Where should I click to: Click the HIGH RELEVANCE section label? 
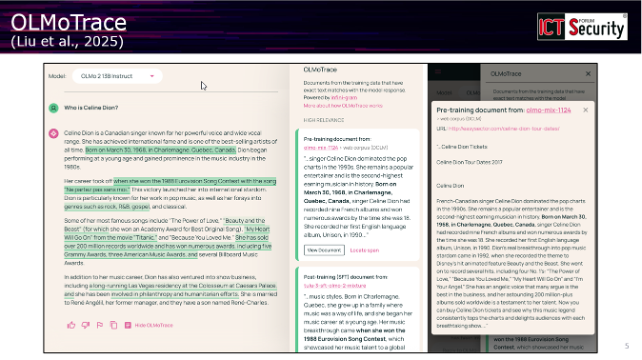point(323,120)
